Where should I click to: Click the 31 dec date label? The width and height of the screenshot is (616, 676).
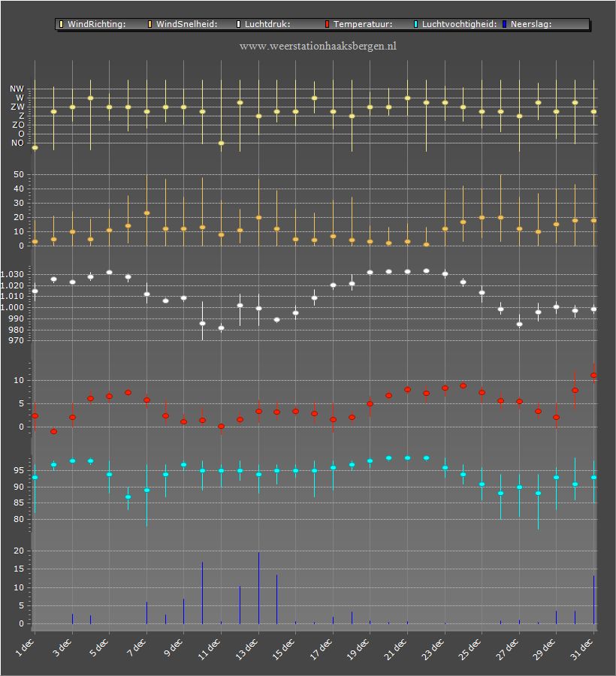[x=581, y=649]
